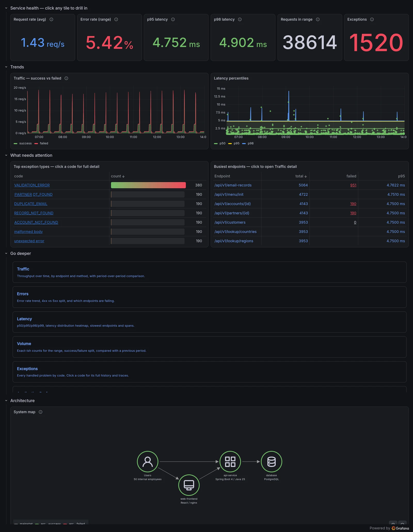Click the System map info icon

(x=41, y=412)
